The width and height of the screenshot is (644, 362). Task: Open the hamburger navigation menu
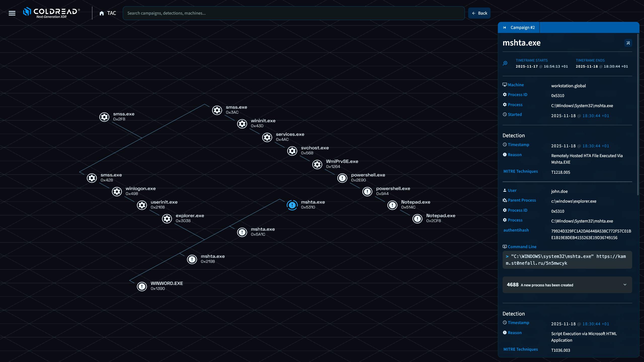12,13
